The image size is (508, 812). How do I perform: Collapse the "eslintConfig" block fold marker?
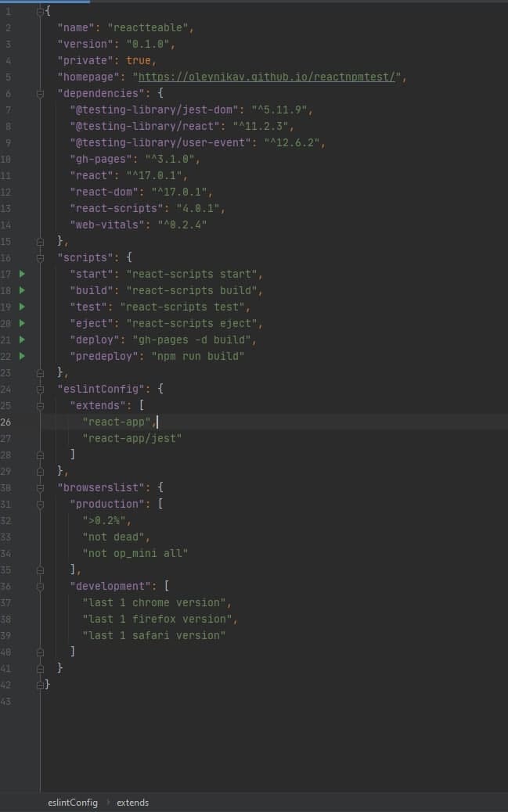(x=41, y=389)
